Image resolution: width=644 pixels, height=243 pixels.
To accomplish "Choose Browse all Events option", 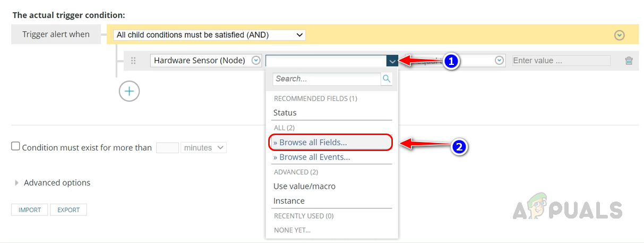I will [312, 157].
